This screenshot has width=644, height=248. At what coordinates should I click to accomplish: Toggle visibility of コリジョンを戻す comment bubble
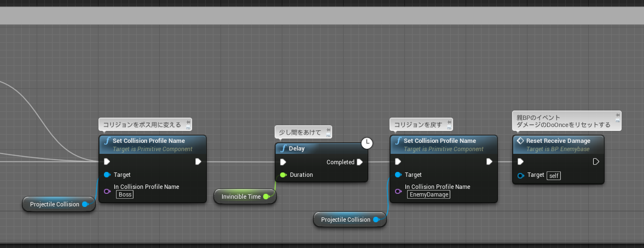[449, 128]
